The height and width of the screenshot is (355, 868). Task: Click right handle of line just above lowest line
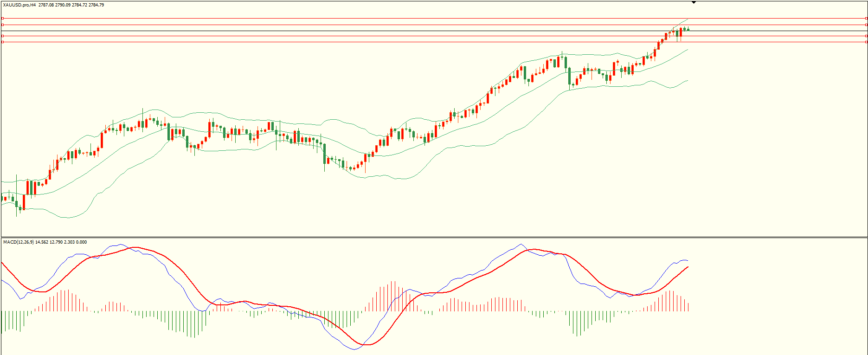tap(866, 36)
